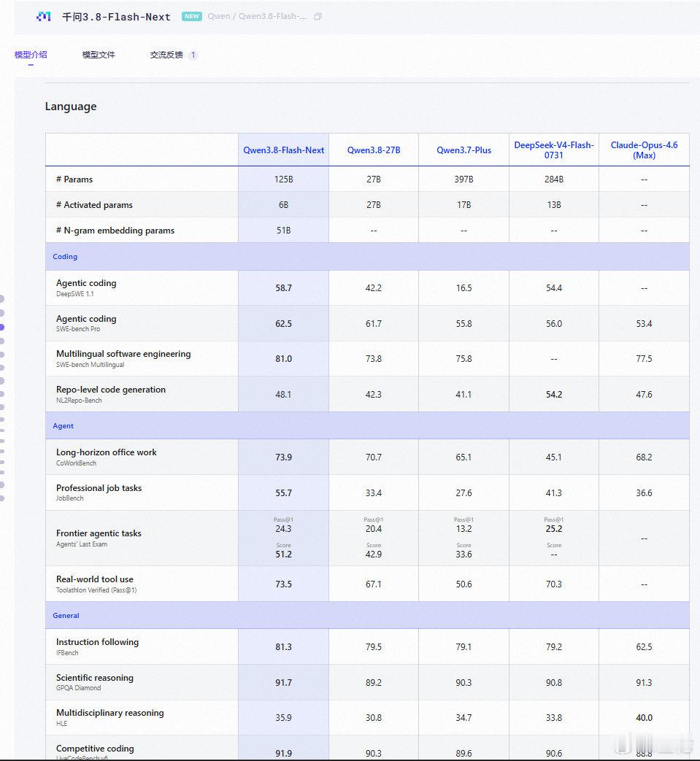Click the # Params row label
Image resolution: width=700 pixels, height=761 pixels.
click(x=74, y=179)
